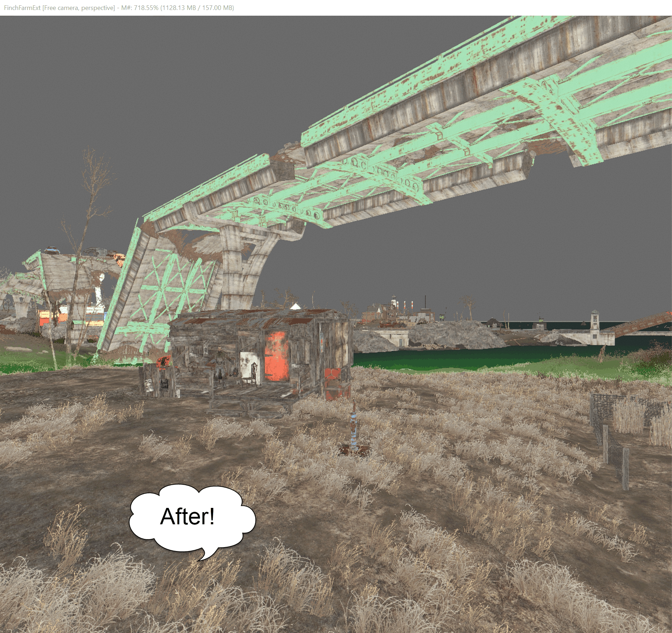Click the rusty corrugated shack roof
This screenshot has width=672, height=633.
257,317
